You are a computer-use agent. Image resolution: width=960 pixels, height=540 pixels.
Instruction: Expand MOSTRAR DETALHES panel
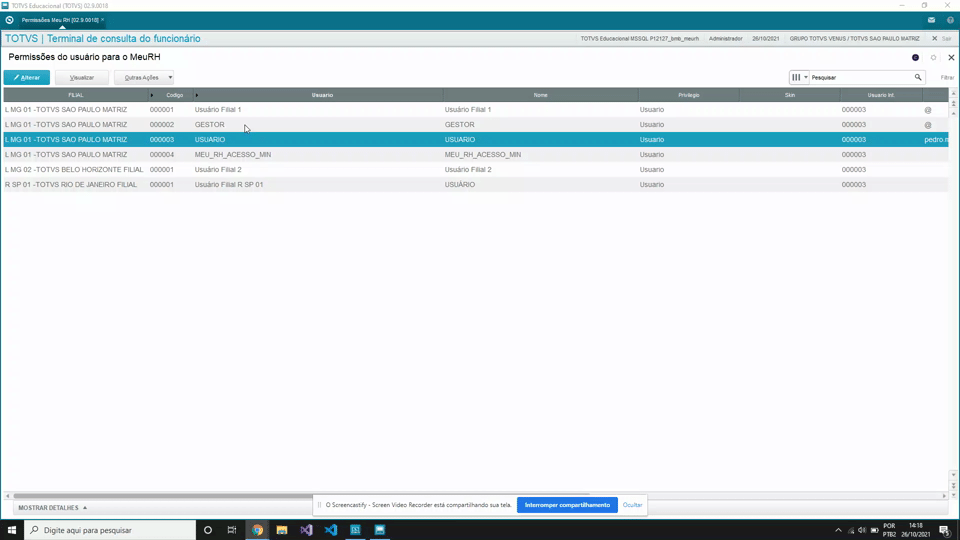click(x=53, y=508)
